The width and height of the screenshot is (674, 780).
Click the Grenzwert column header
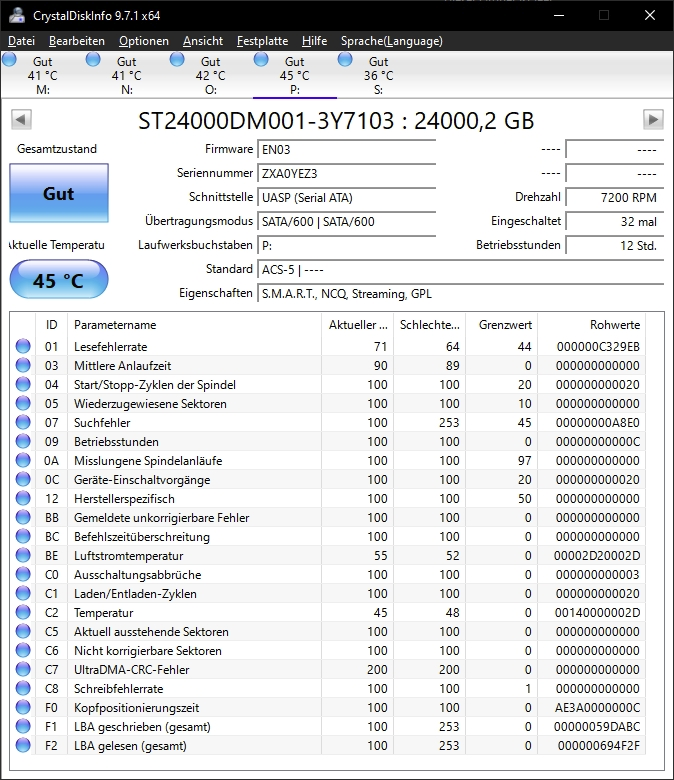coord(501,325)
